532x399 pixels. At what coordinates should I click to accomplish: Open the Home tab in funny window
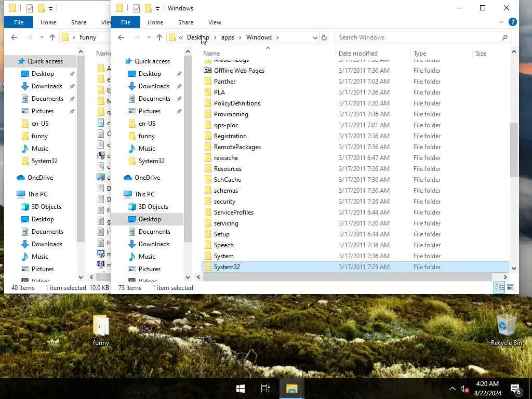[48, 22]
